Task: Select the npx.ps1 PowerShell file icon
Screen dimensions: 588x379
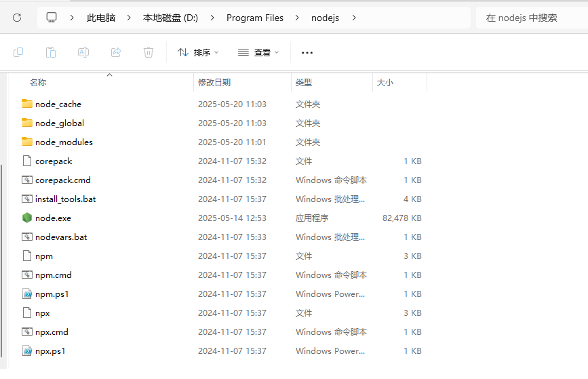Action: (x=27, y=351)
